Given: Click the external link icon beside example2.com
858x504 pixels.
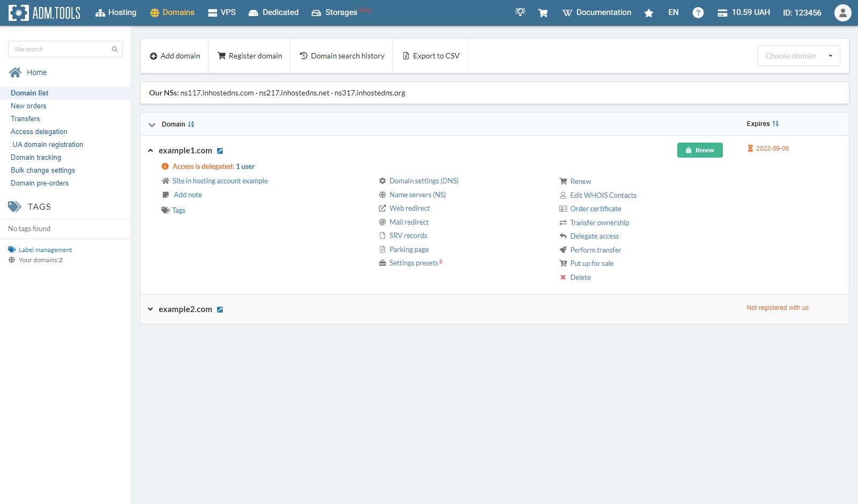Looking at the screenshot, I should (x=220, y=310).
